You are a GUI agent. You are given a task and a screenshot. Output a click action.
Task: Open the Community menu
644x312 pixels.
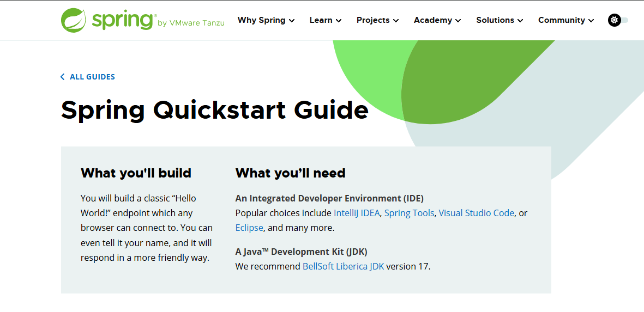[x=566, y=20]
